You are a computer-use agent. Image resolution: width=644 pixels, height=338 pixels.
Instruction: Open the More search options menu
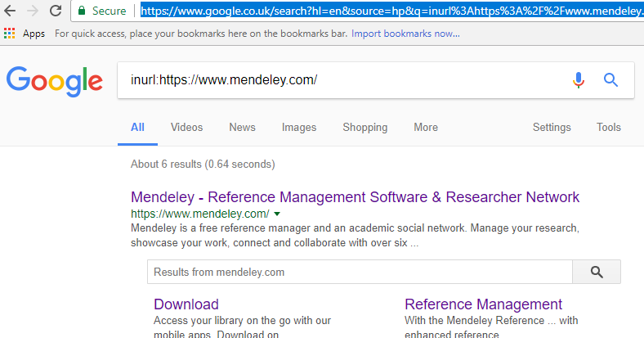tap(425, 127)
